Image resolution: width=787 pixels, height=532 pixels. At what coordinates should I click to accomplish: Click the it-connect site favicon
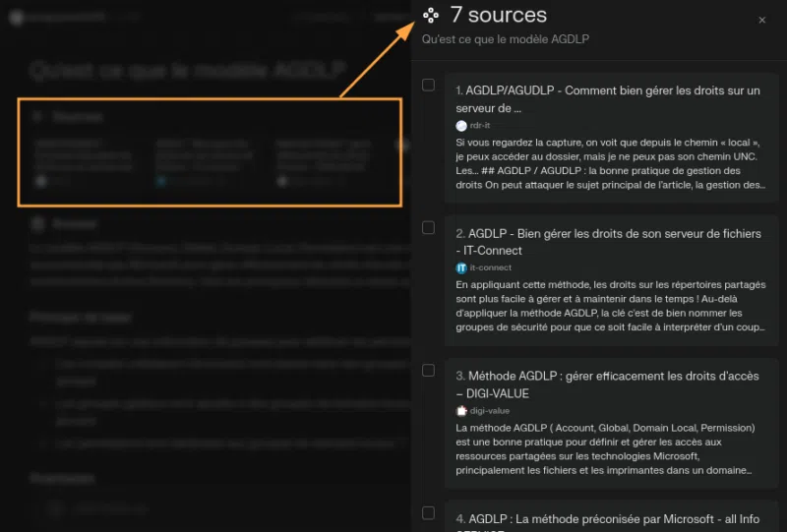click(461, 268)
